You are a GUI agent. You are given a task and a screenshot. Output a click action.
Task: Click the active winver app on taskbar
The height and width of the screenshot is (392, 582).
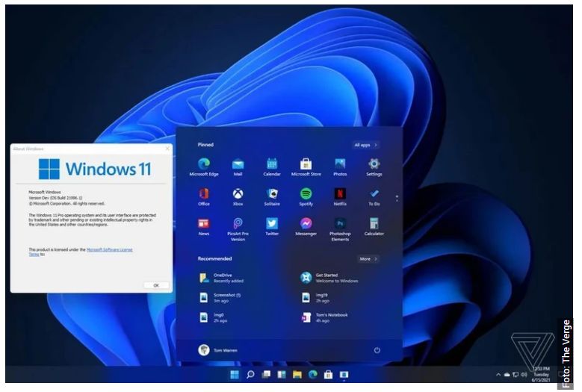pyautogui.click(x=344, y=375)
